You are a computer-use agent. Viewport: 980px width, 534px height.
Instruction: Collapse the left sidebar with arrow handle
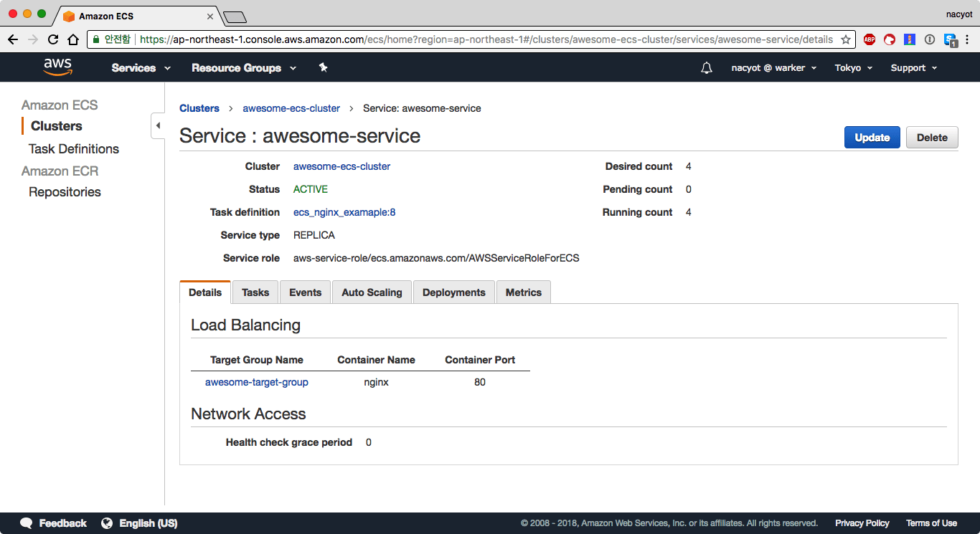coord(158,126)
